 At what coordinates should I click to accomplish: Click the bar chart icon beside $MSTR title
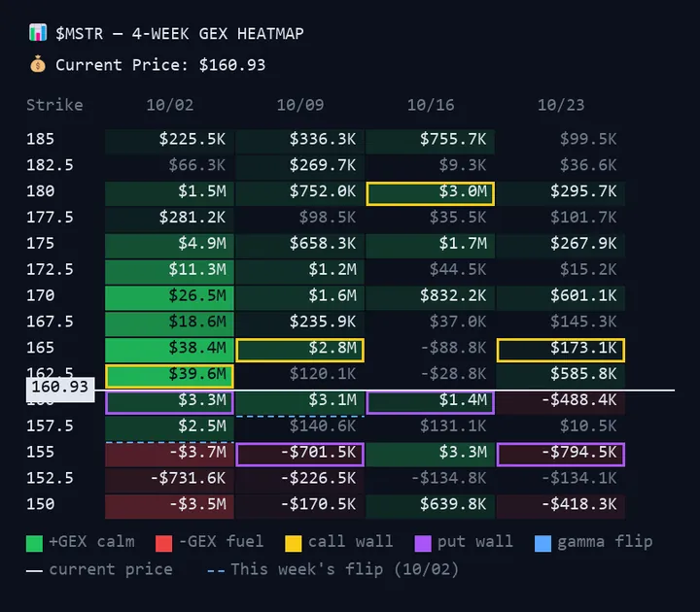click(x=38, y=33)
